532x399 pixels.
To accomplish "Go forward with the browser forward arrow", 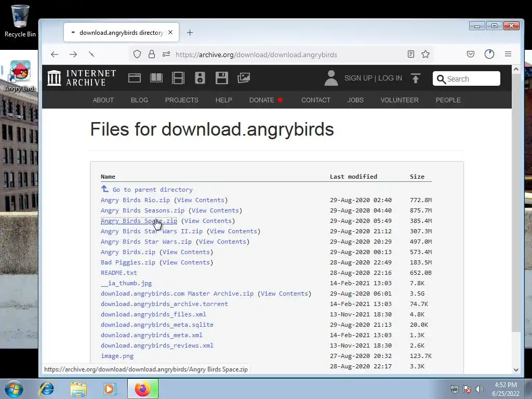I will coord(73,54).
